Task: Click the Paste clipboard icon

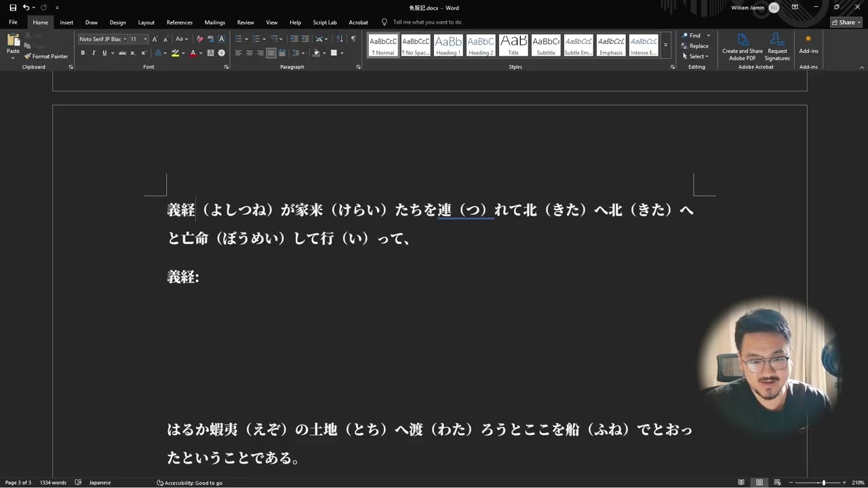Action: (13, 41)
